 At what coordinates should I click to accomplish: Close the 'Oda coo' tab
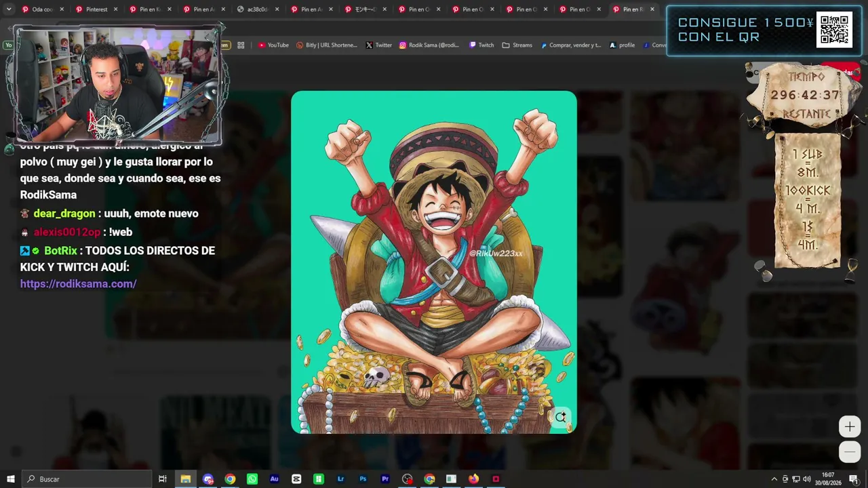point(62,9)
